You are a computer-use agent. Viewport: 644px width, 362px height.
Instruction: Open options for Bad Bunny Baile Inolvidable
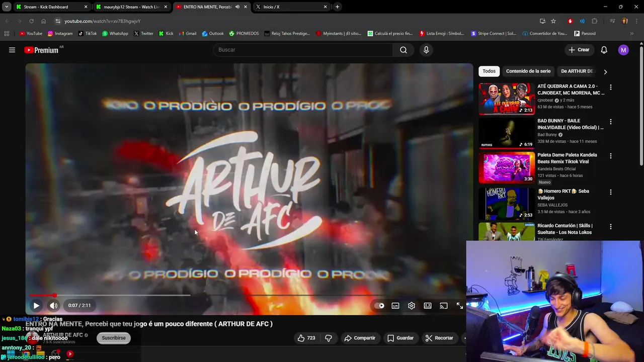[x=611, y=122]
